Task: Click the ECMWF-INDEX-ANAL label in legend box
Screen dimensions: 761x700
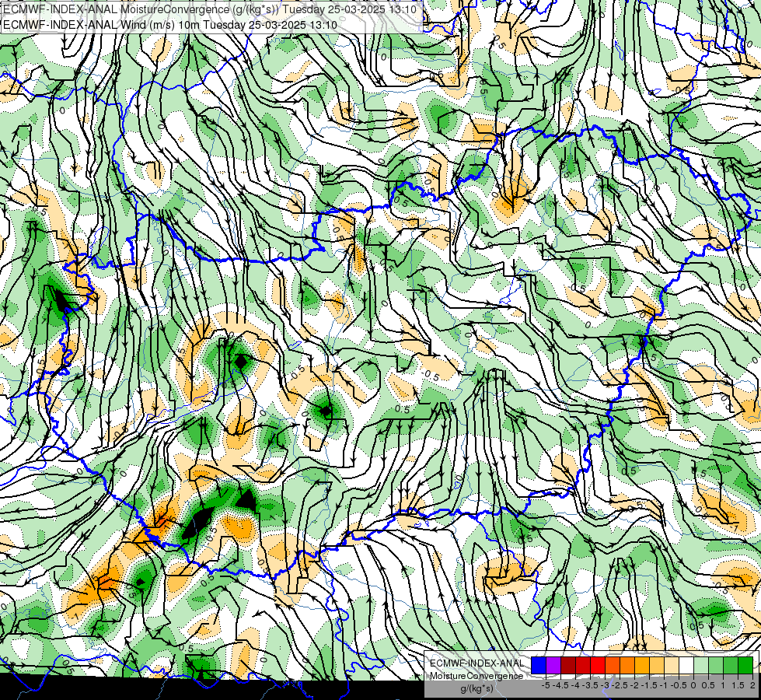Action: (477, 663)
